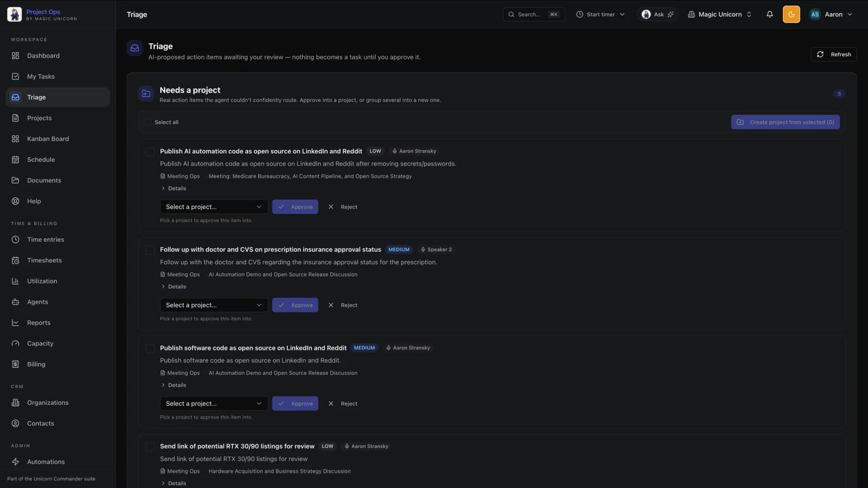Click the Needs a project folder icon
The image size is (868, 488).
[x=146, y=94]
